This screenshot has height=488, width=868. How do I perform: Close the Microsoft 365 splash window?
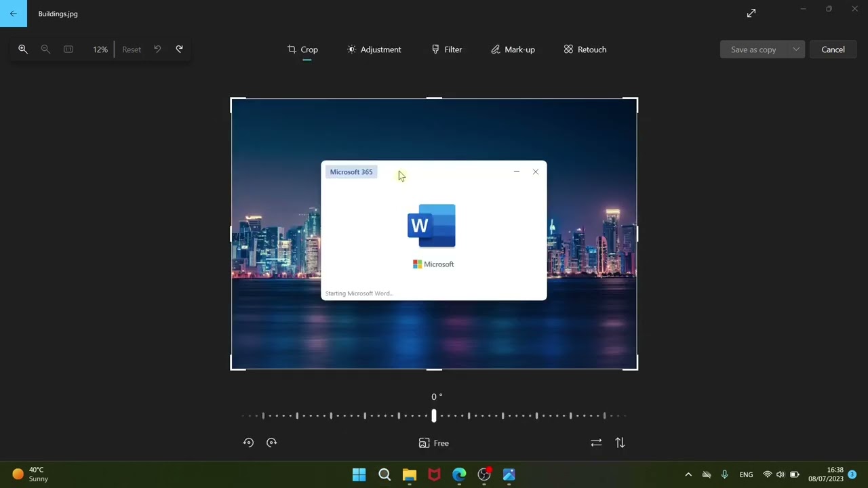click(536, 172)
